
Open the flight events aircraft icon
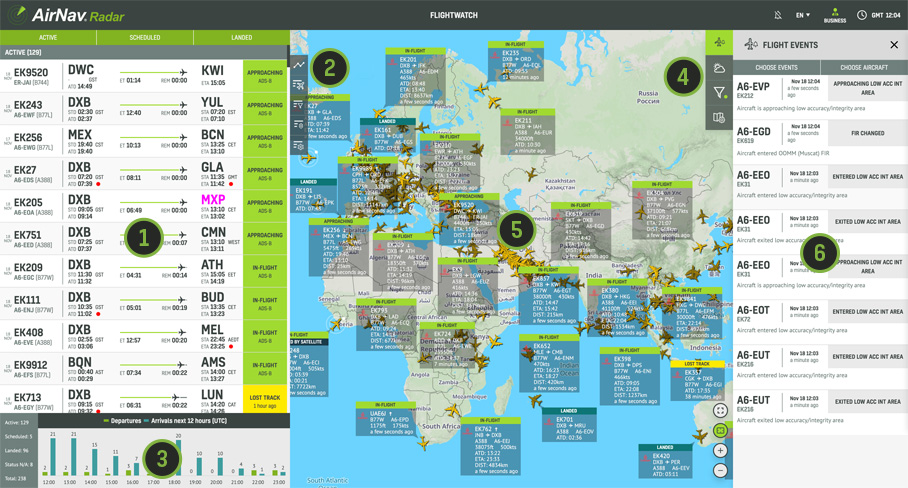pyautogui.click(x=719, y=43)
